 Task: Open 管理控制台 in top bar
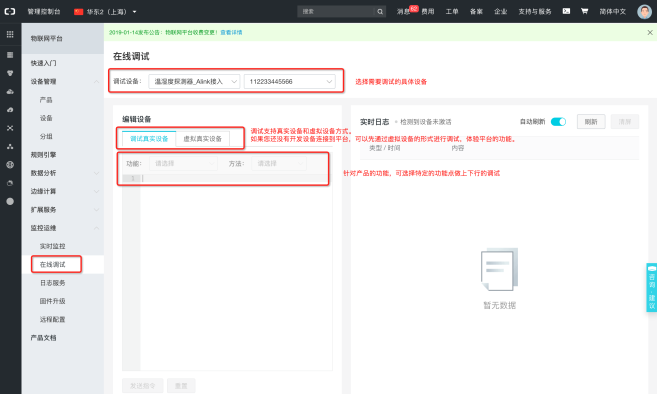click(44, 12)
